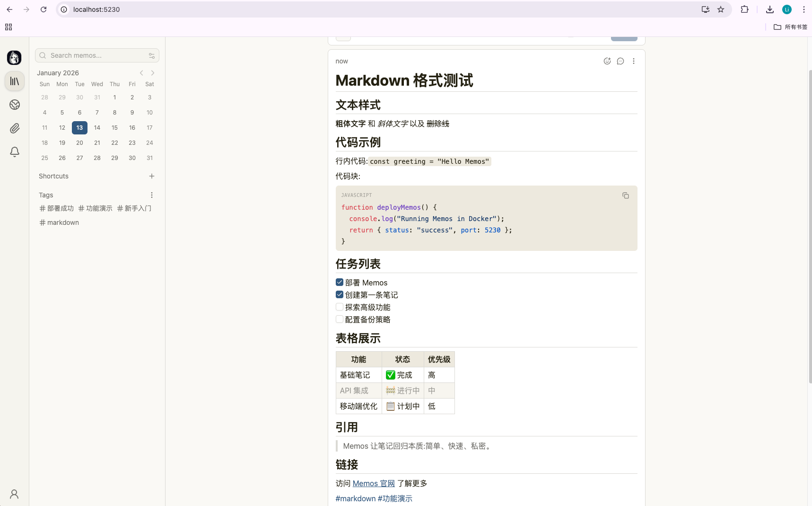The width and height of the screenshot is (812, 506).
Task: Check the 配置备份策略 task checkbox
Action: (340, 319)
